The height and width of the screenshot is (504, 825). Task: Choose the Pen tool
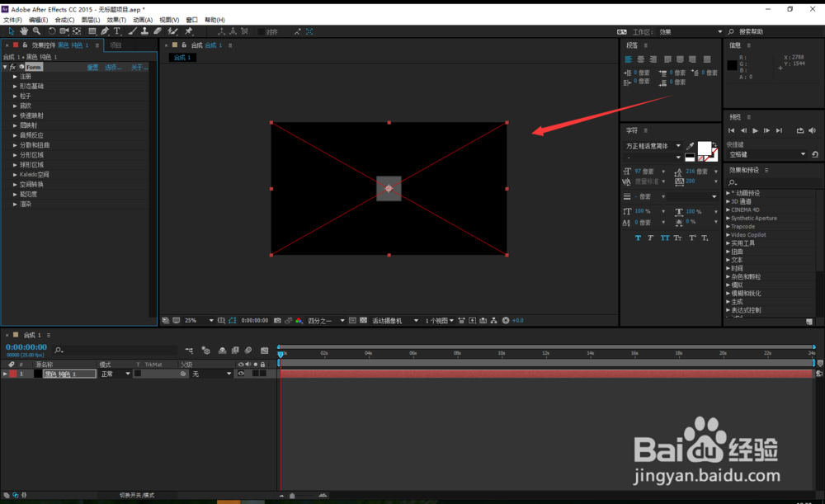(105, 31)
